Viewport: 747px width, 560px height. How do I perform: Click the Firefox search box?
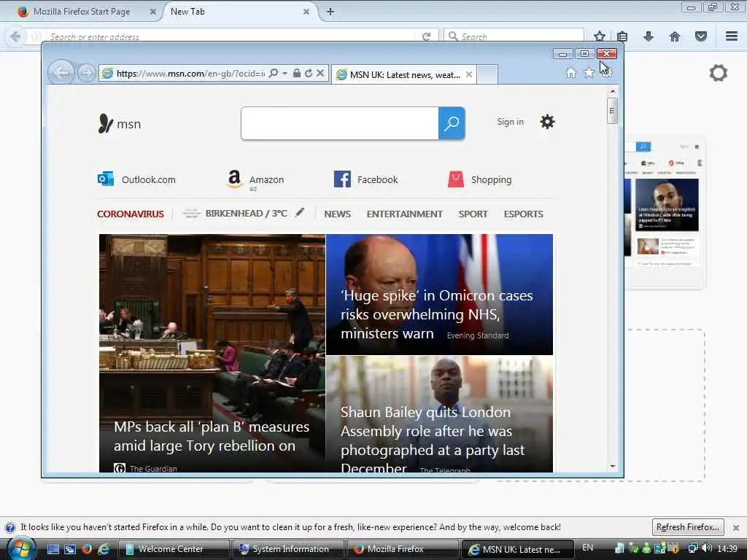tap(514, 36)
